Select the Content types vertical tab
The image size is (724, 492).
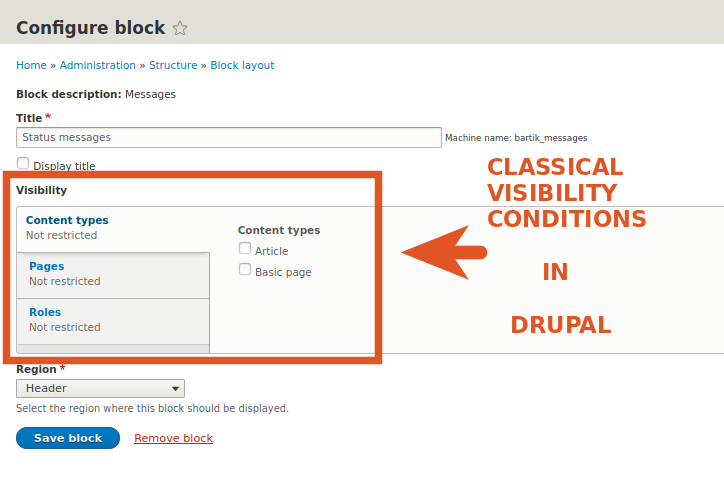click(x=67, y=220)
